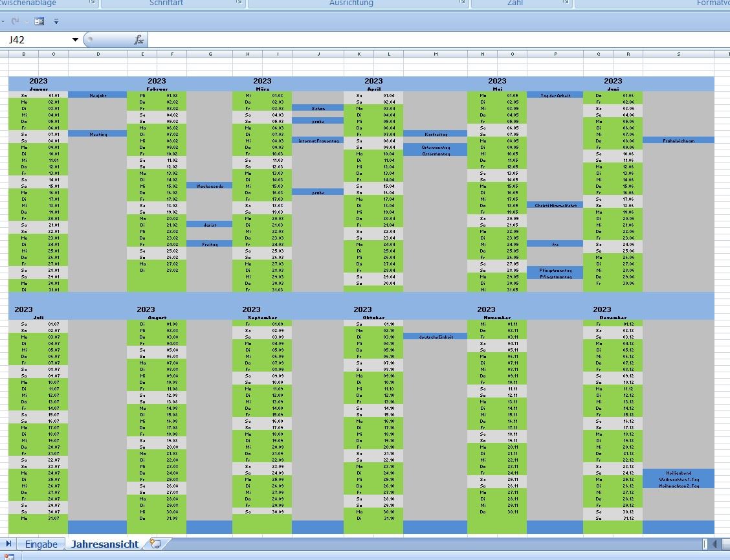Select the Fronleichnam cell in June
Viewport: 730px width, 560px height.
coord(678,139)
